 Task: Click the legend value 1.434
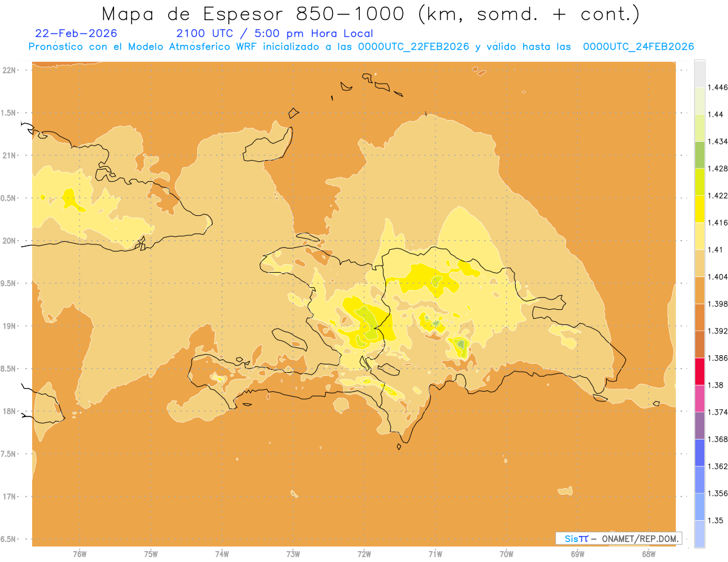click(x=718, y=141)
